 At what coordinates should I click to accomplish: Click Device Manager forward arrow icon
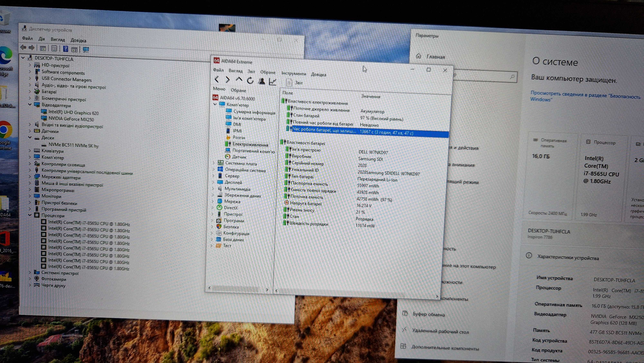click(x=32, y=47)
